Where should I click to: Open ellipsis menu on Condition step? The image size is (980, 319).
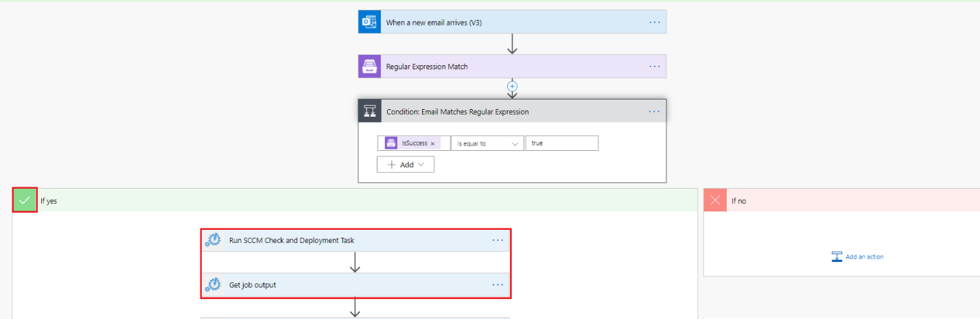pos(654,111)
